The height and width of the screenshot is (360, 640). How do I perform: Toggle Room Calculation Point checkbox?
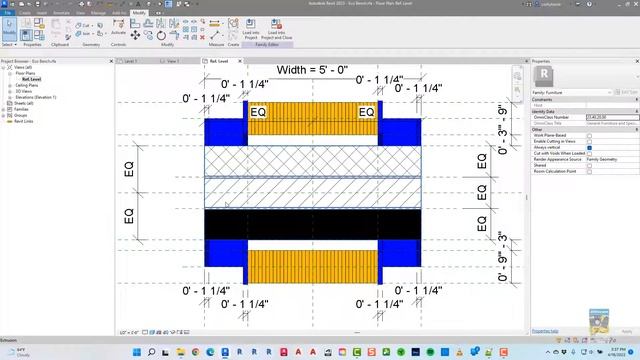589,171
